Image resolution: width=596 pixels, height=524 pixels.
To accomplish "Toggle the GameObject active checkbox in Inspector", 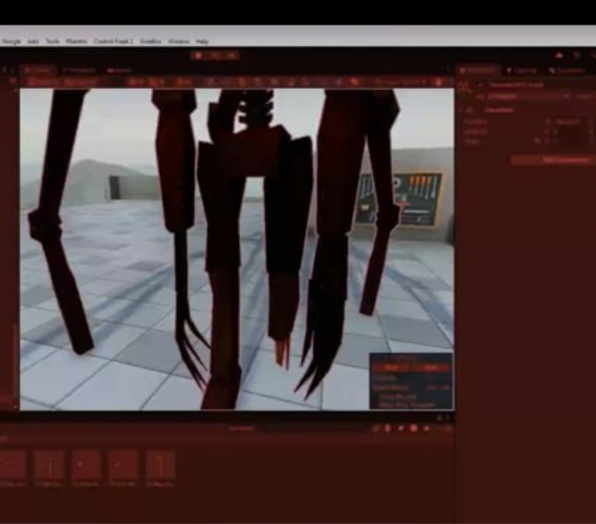I will [x=480, y=85].
